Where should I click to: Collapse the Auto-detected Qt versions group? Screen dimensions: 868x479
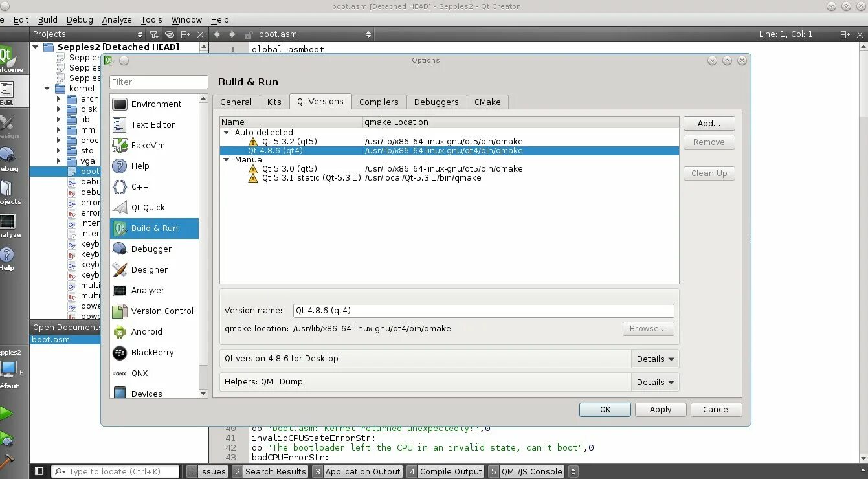coord(227,132)
